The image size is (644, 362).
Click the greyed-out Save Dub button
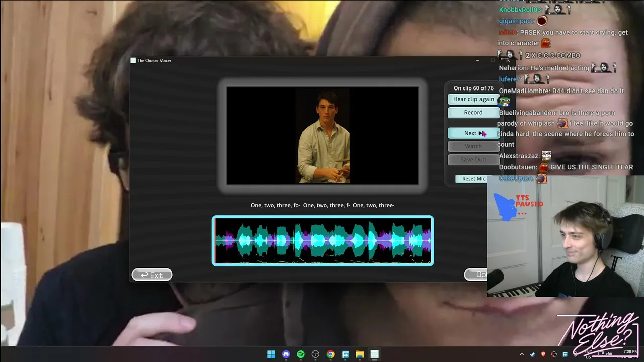(x=473, y=159)
